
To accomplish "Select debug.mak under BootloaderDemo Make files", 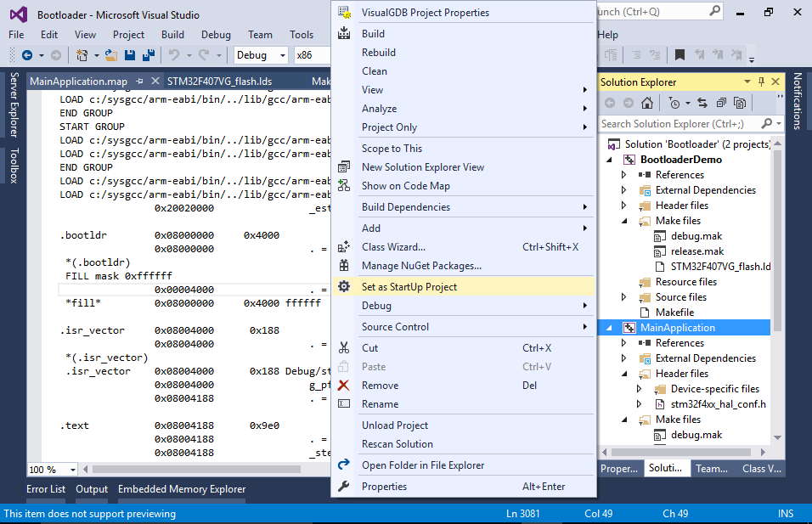I will pyautogui.click(x=696, y=236).
